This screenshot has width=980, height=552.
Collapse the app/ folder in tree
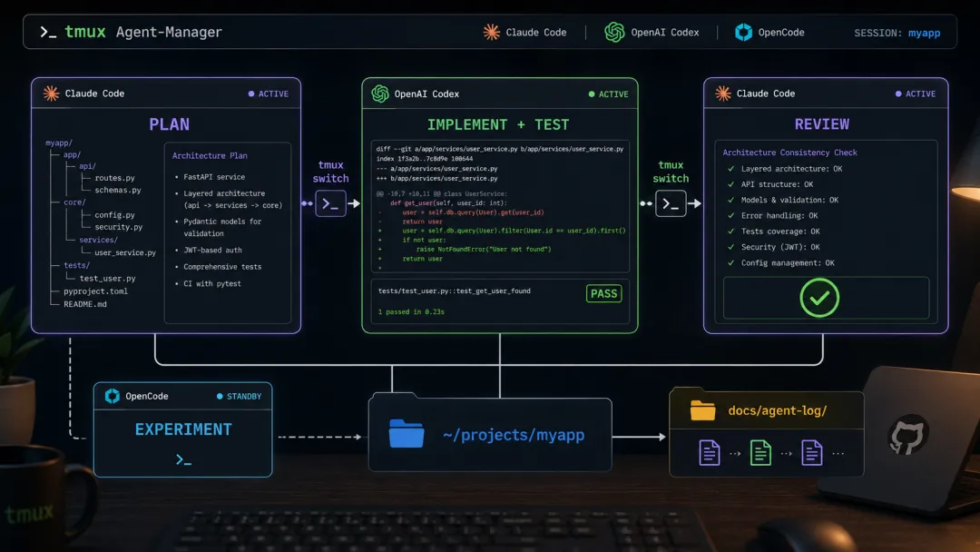tap(72, 154)
